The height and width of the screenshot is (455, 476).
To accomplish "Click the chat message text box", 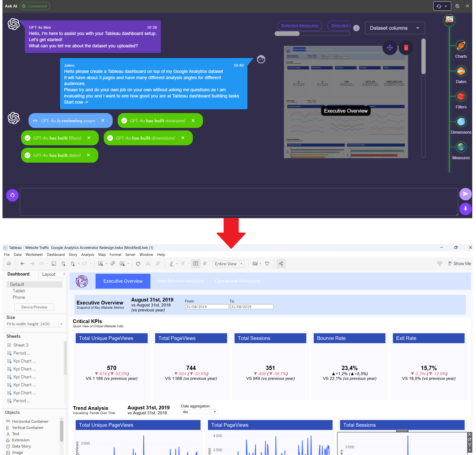I will [x=239, y=202].
